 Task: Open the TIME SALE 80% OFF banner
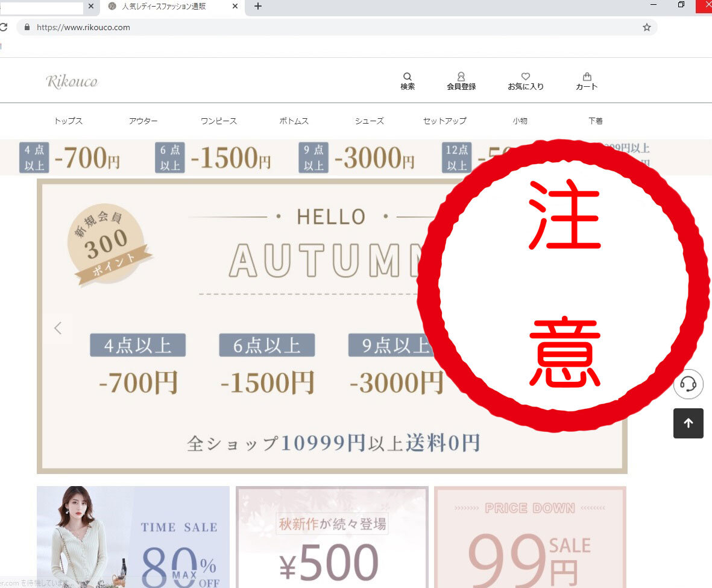(133, 537)
